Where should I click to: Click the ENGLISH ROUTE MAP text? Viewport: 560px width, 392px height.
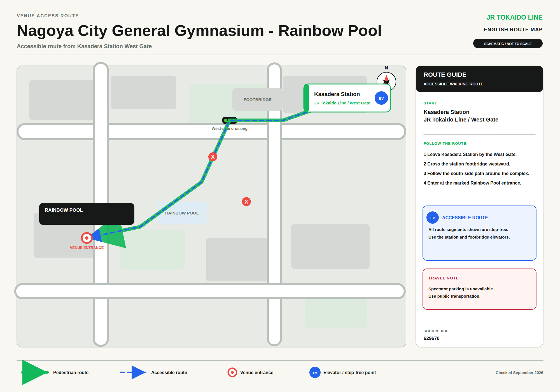click(513, 30)
